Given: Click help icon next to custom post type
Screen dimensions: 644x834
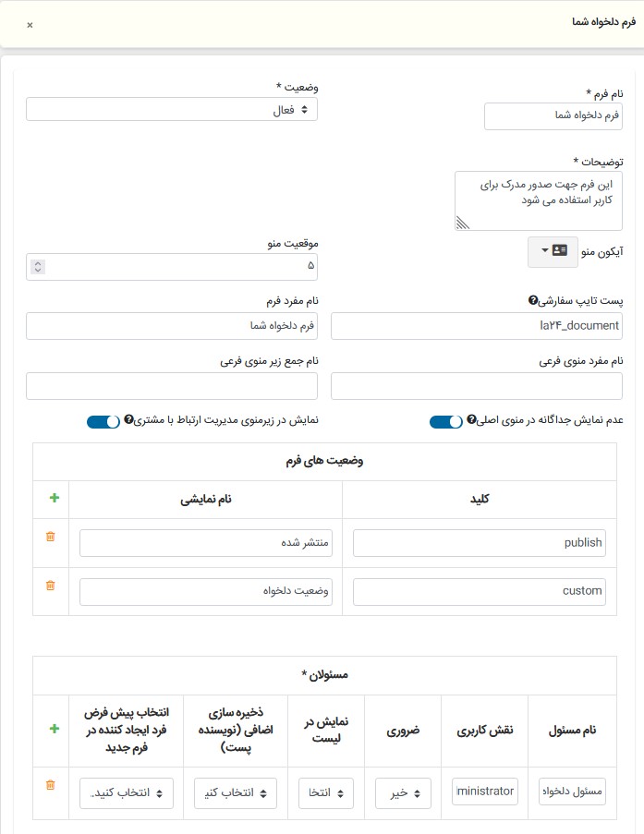Looking at the screenshot, I should pos(532,301).
